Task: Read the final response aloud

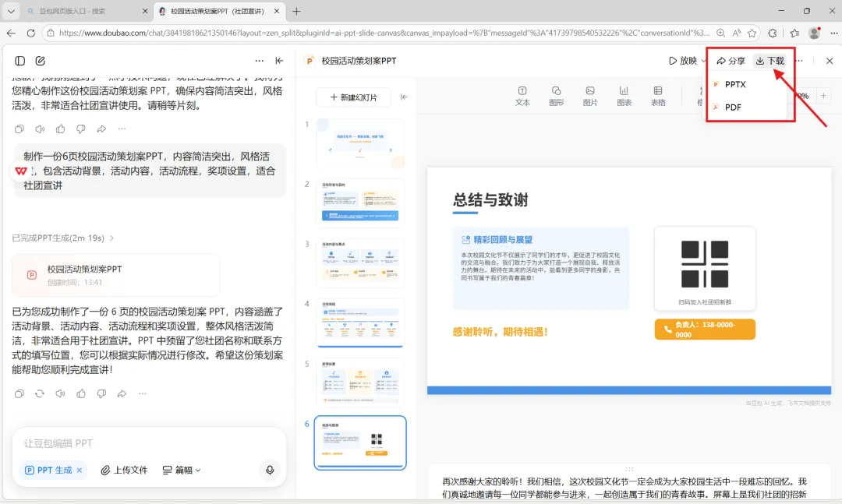Action: pyautogui.click(x=60, y=393)
